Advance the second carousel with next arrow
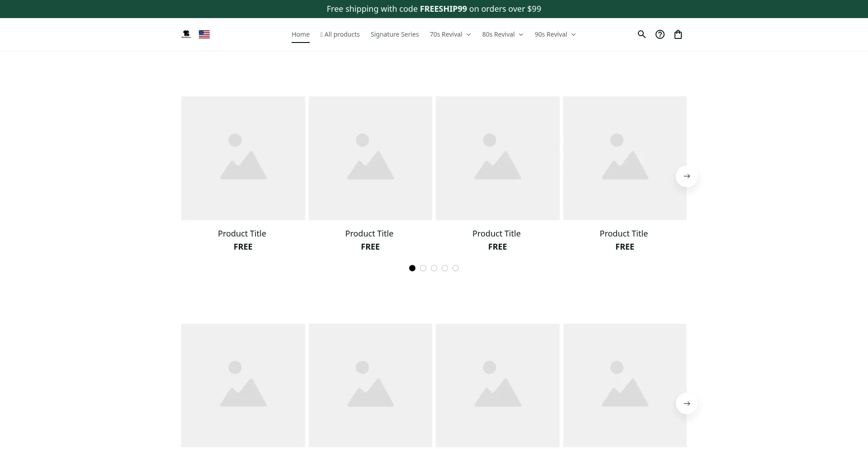Screen dimensions: 868x449 pyautogui.click(x=686, y=403)
